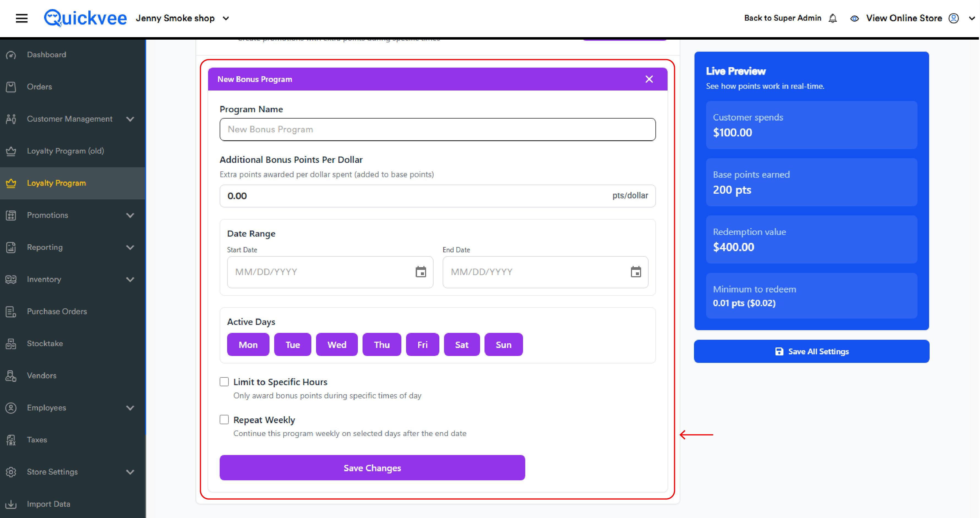Click the Loyalty Program (old) crown icon
Screen dimensions: 980x518
coord(11,151)
